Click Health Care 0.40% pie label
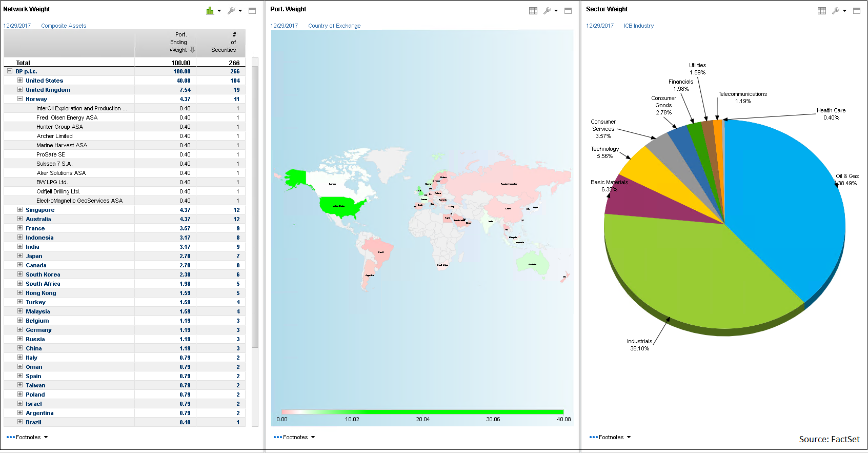This screenshot has width=868, height=453. click(831, 114)
